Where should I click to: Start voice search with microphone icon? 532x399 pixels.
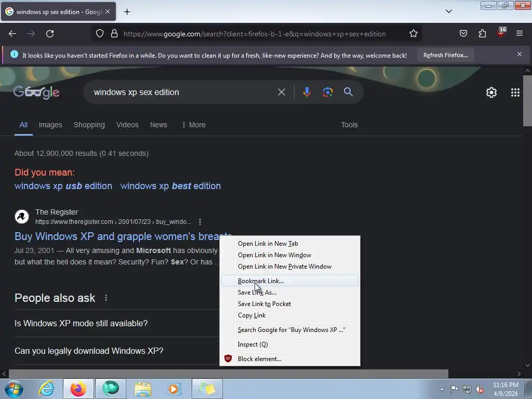307,92
